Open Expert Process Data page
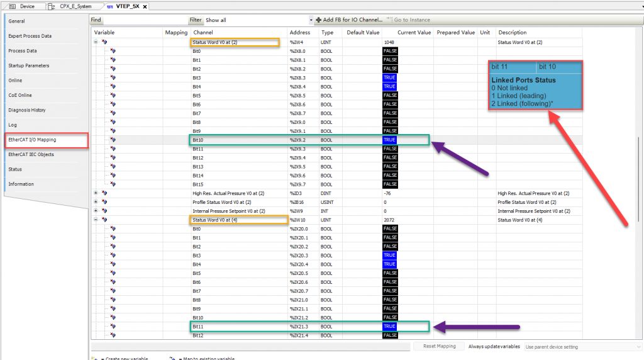 (30, 36)
